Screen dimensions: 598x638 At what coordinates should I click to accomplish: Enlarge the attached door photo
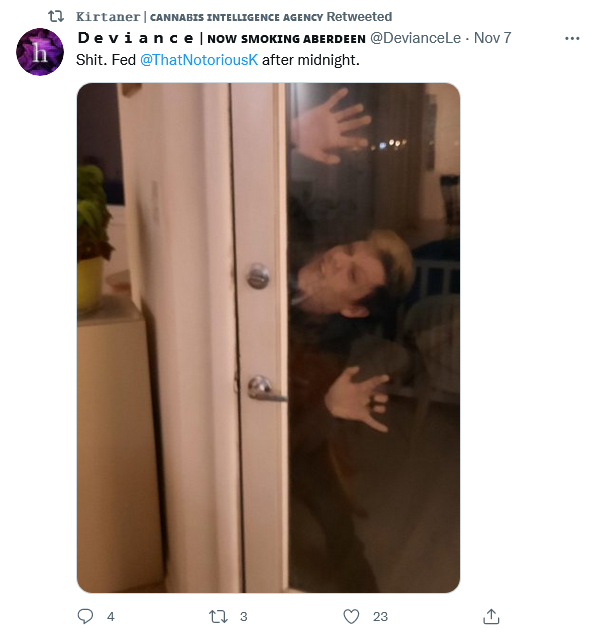coord(268,338)
